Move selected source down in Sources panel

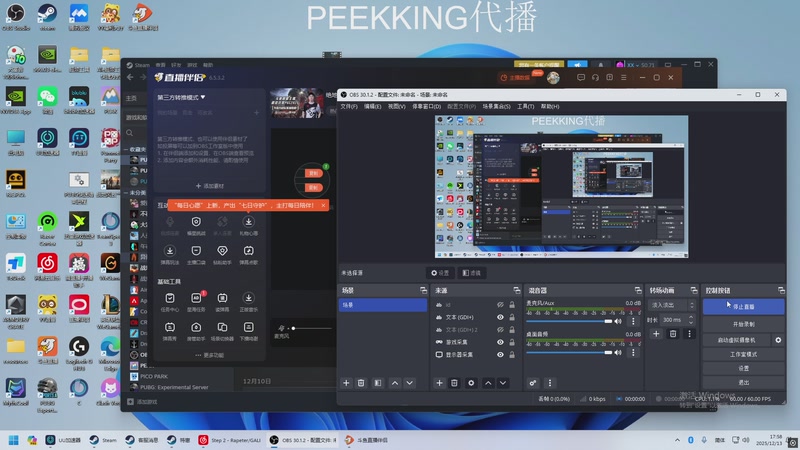point(503,383)
